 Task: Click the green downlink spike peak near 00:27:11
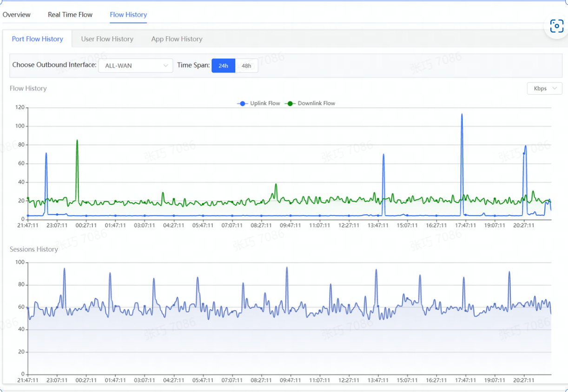(x=77, y=140)
